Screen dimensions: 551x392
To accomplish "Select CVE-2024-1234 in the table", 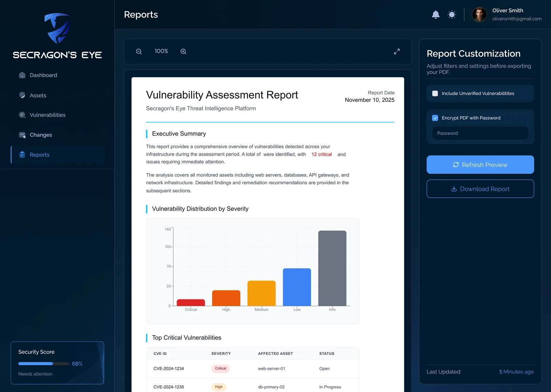I will click(169, 369).
